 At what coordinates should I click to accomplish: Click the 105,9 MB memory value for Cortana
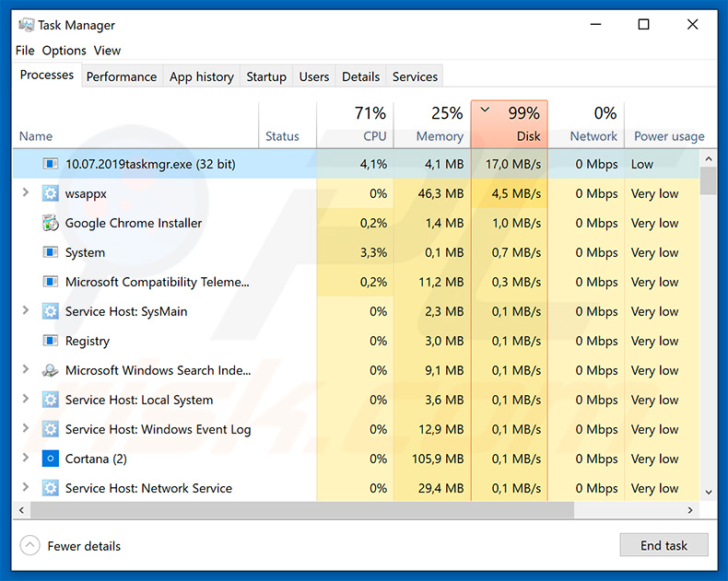pos(438,459)
